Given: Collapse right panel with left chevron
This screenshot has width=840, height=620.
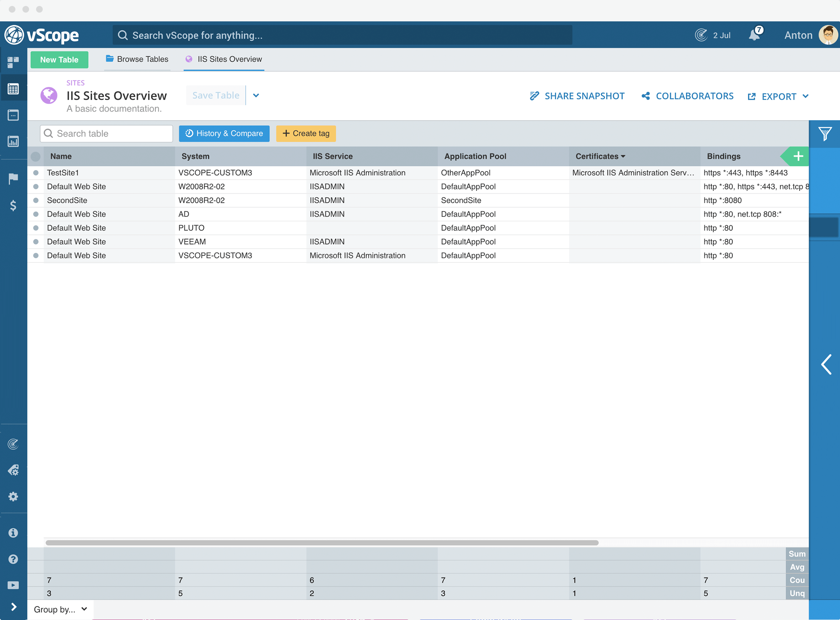Looking at the screenshot, I should [x=826, y=364].
